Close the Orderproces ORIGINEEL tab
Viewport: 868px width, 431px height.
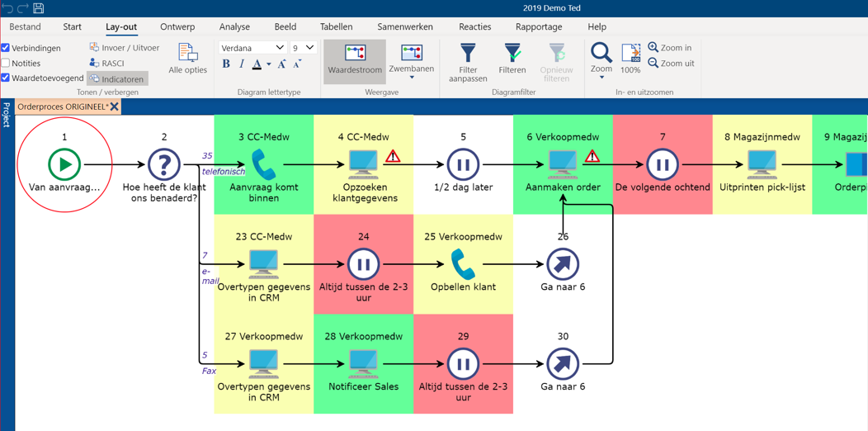114,107
